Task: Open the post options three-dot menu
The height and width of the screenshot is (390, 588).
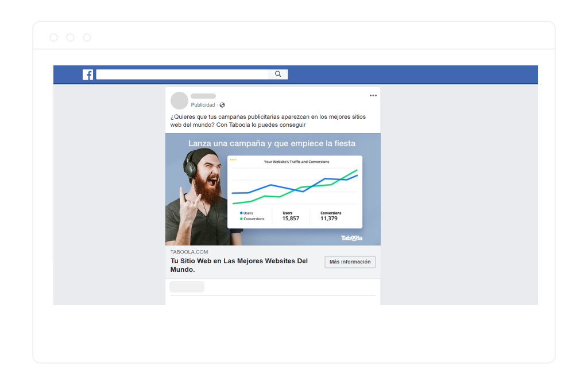Action: tap(373, 96)
